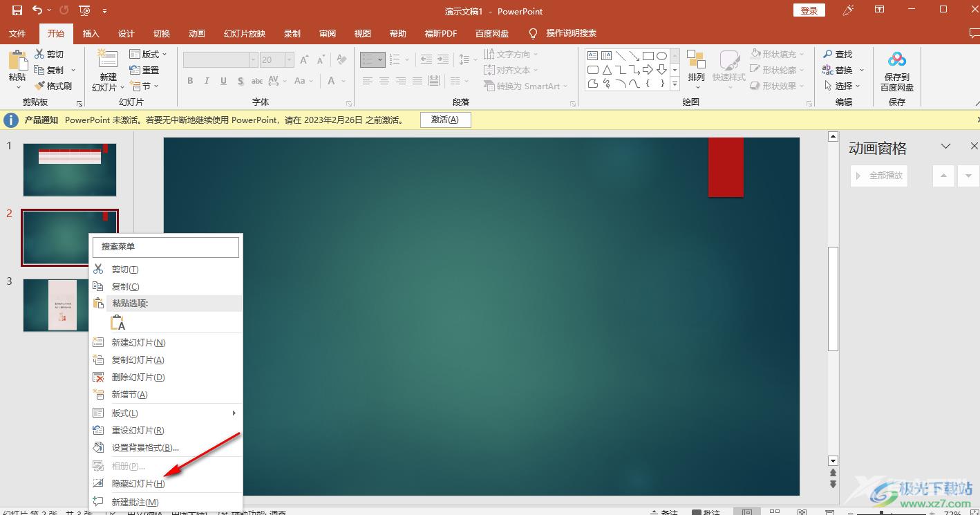
Task: Toggle Bold formatting button
Action: pos(190,81)
